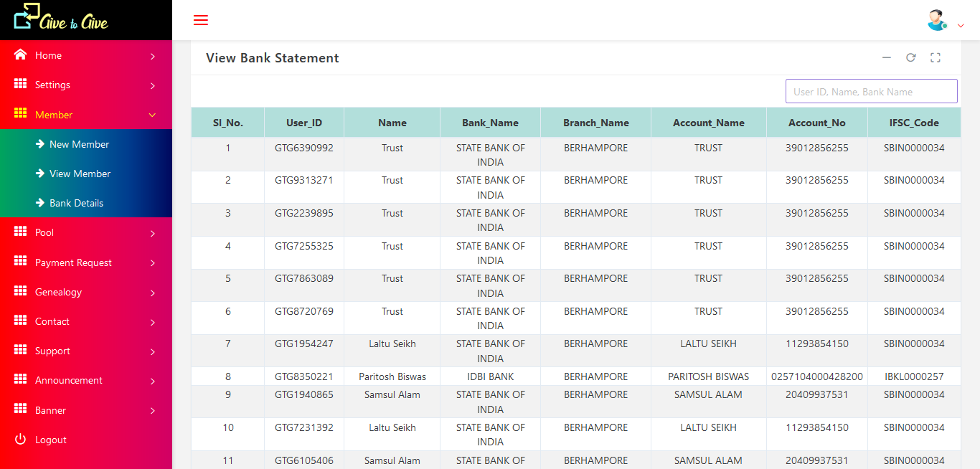Collapse the Member menu chevron

[x=152, y=115]
